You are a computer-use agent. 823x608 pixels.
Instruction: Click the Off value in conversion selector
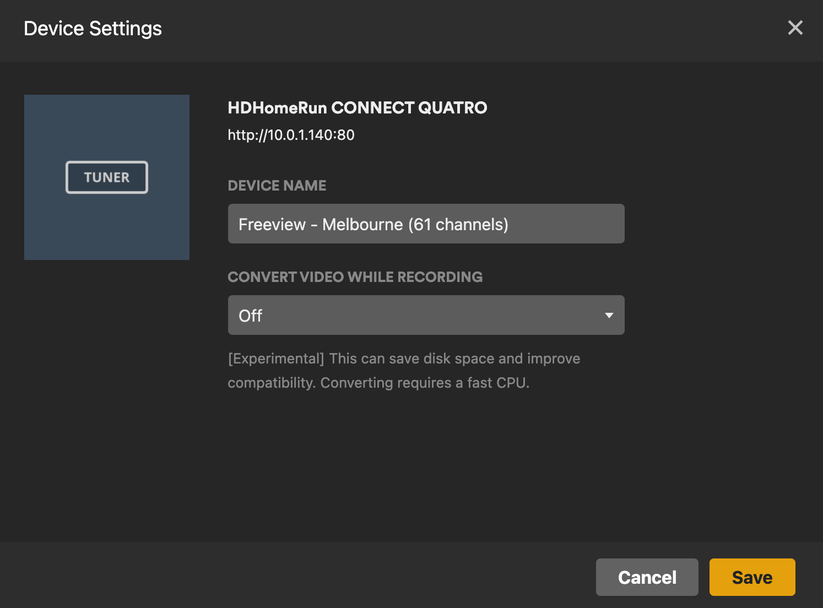[x=250, y=316]
